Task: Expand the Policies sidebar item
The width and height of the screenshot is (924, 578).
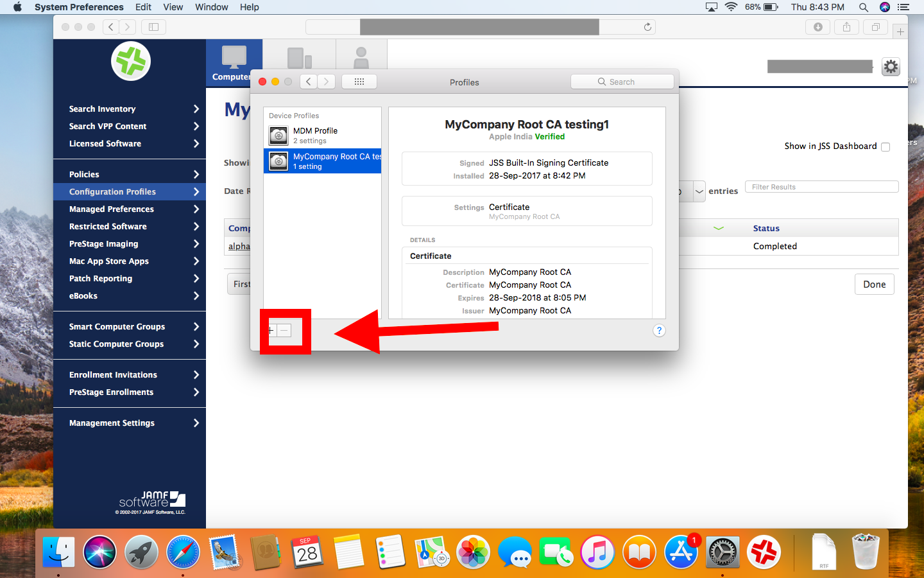Action: click(x=130, y=174)
